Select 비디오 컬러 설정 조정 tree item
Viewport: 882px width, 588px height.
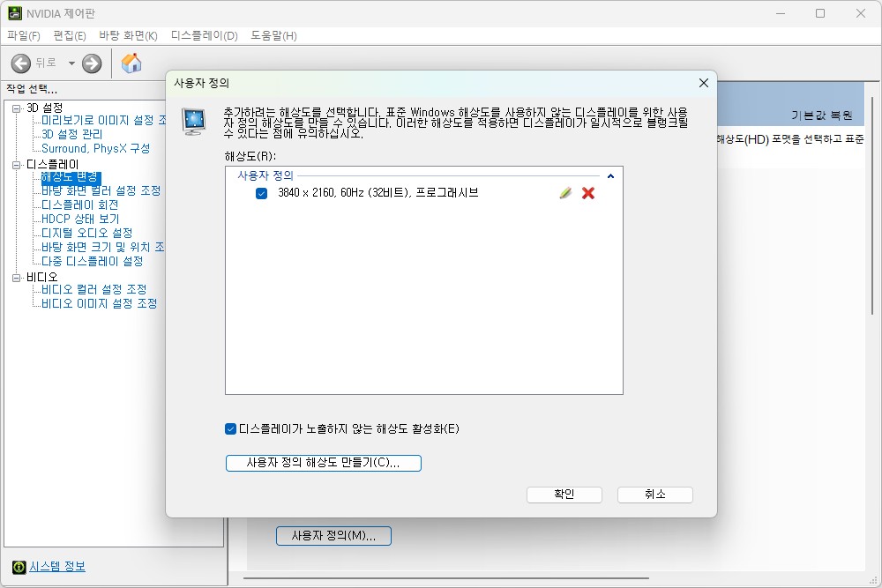click(94, 289)
